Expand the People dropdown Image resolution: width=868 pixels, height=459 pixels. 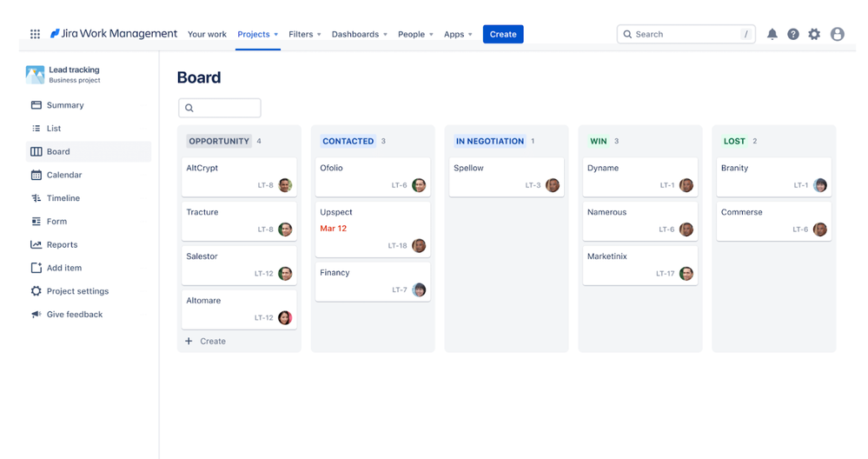[415, 34]
